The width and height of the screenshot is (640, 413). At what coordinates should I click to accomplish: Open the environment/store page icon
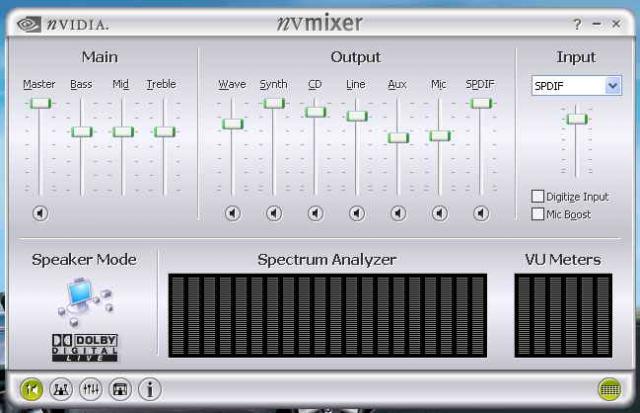click(x=120, y=389)
